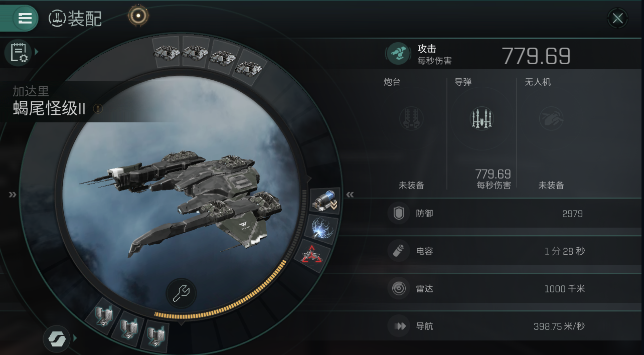Viewport: 644px width, 355px height.
Task: Expand arrow next to clipboard settings icon
Action: [x=37, y=52]
